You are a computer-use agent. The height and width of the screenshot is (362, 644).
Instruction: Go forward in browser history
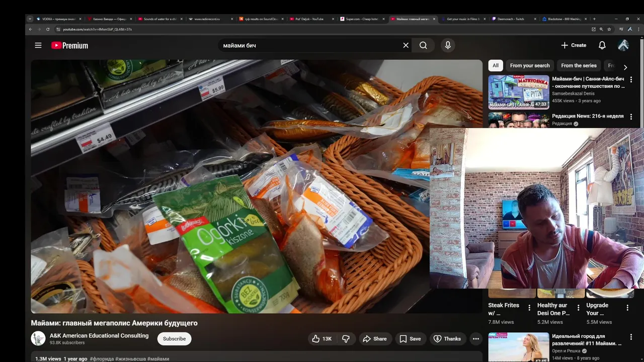point(39,29)
